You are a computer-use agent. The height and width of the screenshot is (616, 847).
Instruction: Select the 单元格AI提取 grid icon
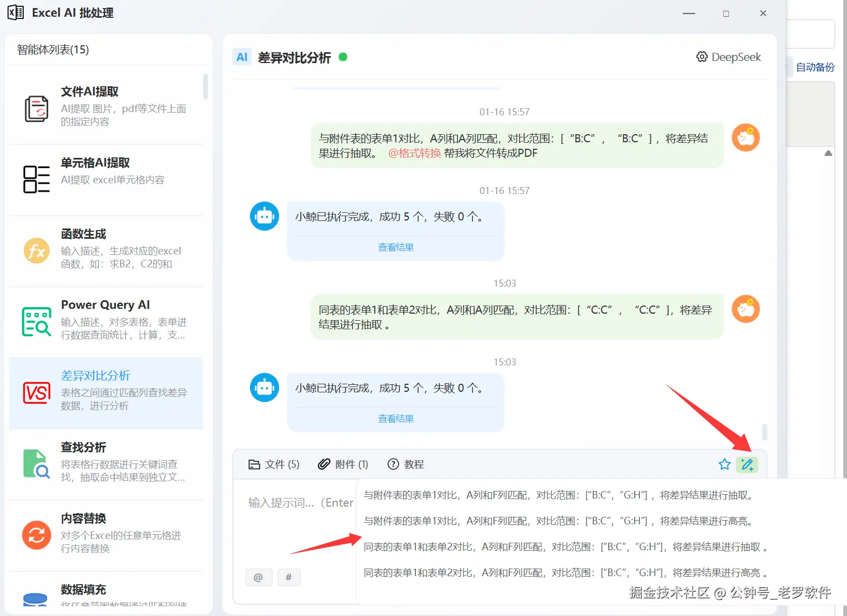click(36, 179)
